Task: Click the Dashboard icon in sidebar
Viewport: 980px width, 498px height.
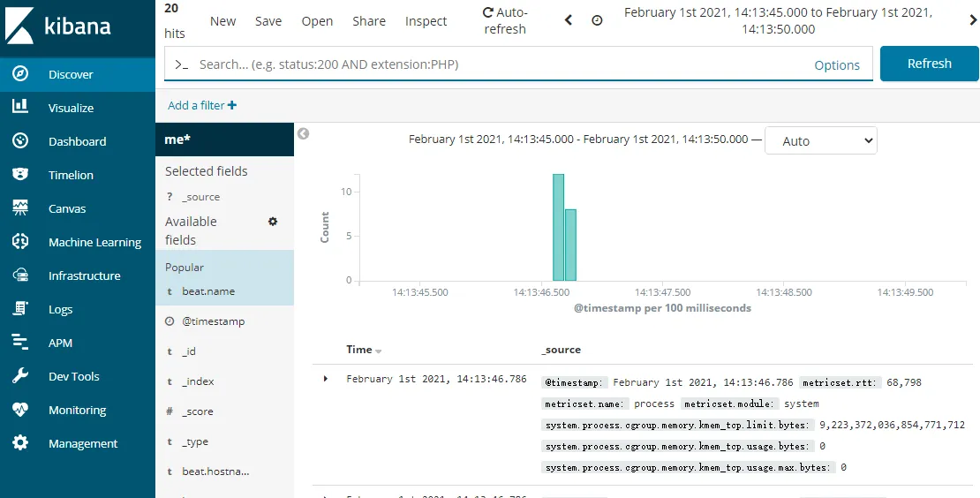Action: [x=20, y=141]
